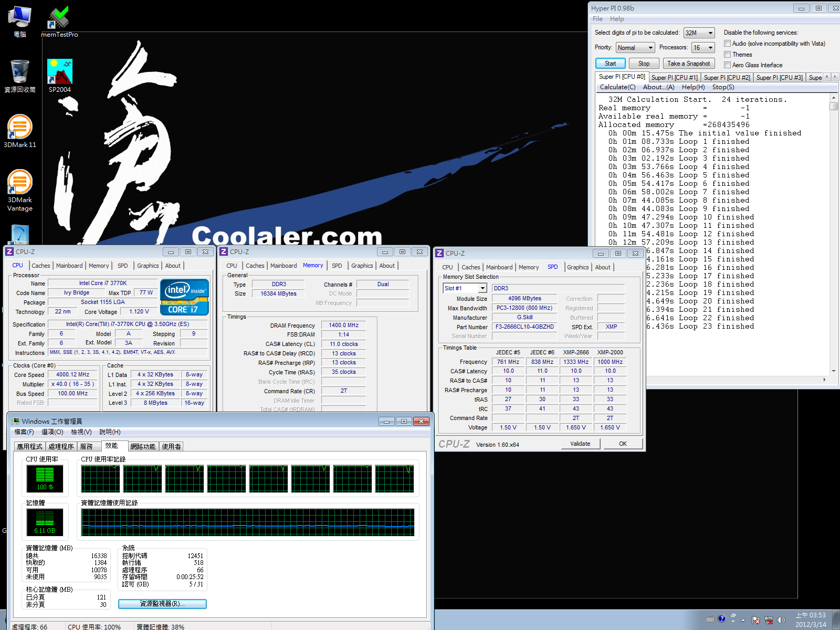Viewport: 840px width, 630px height.
Task: Switch to the Super PI [CPU #2] tab
Action: coord(727,77)
